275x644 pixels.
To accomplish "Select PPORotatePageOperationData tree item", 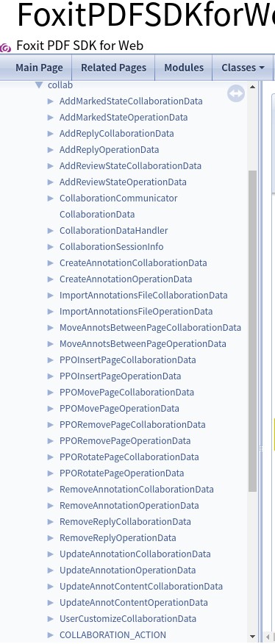I will [x=121, y=473].
